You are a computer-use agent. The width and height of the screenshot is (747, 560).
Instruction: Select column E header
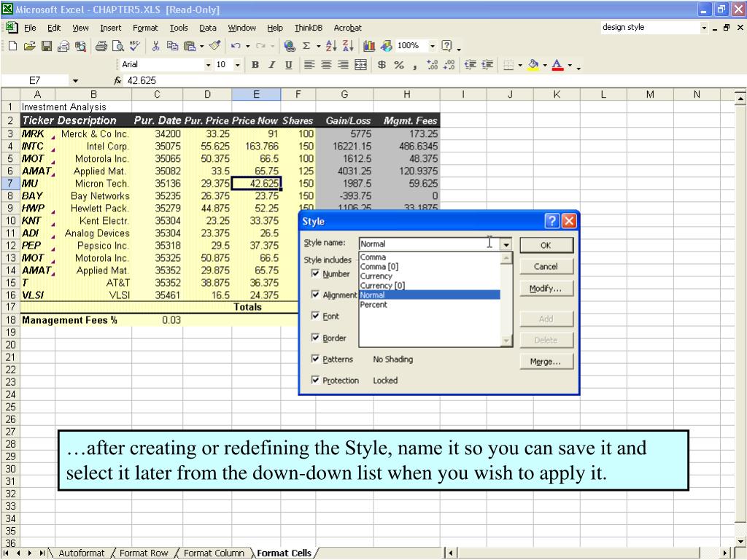[x=256, y=94]
